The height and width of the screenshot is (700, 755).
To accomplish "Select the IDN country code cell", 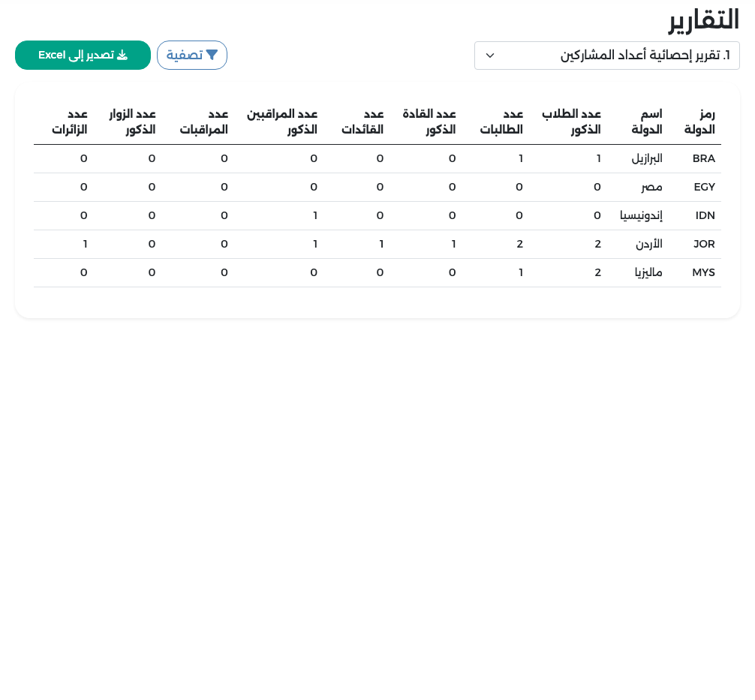I will [x=705, y=215].
